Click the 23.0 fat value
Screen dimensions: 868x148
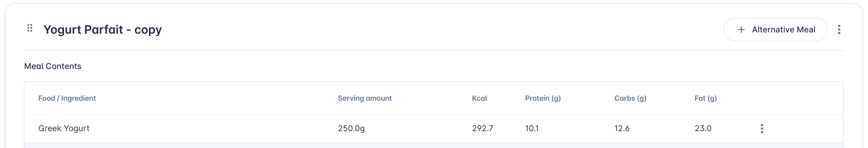702,129
